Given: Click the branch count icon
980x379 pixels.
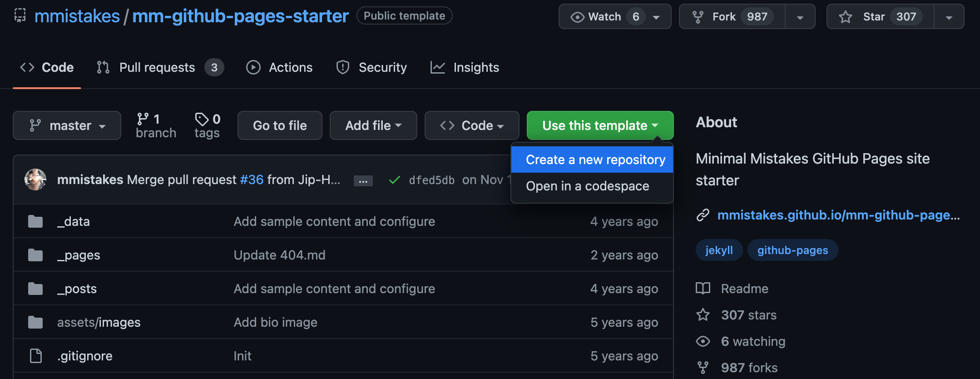Looking at the screenshot, I should click(x=143, y=119).
